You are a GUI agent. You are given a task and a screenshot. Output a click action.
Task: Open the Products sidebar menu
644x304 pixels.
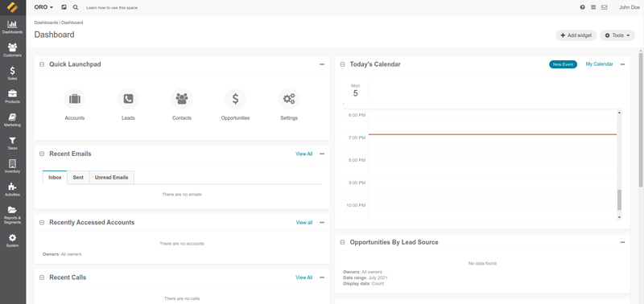pos(12,97)
